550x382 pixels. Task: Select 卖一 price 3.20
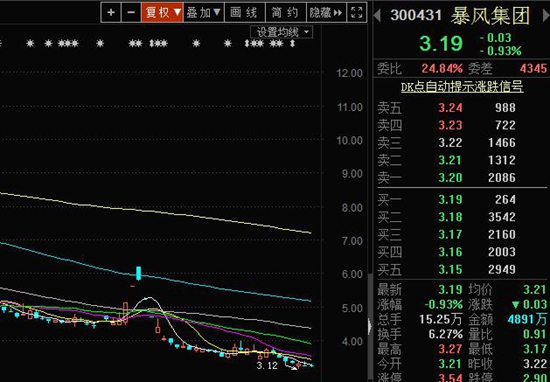point(450,178)
